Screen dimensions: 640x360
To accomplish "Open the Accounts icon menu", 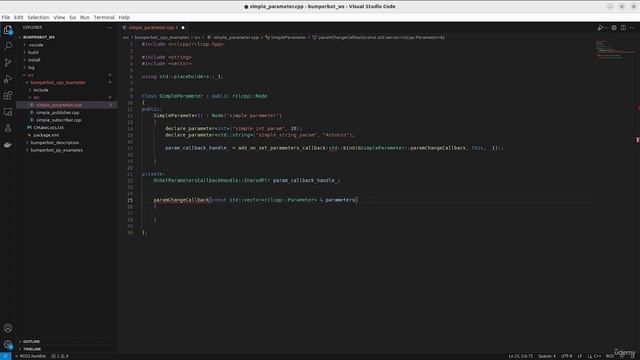I will click(8, 328).
